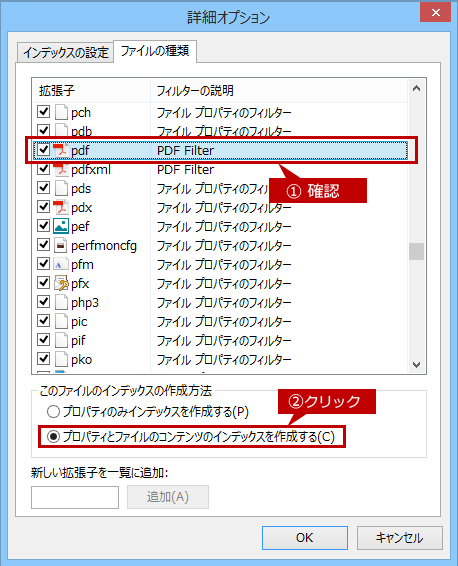Click the pif file icon

pyautogui.click(x=61, y=340)
